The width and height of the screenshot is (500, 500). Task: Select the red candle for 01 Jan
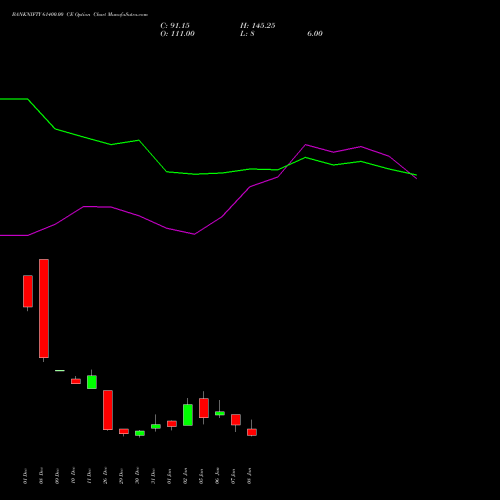(x=172, y=424)
